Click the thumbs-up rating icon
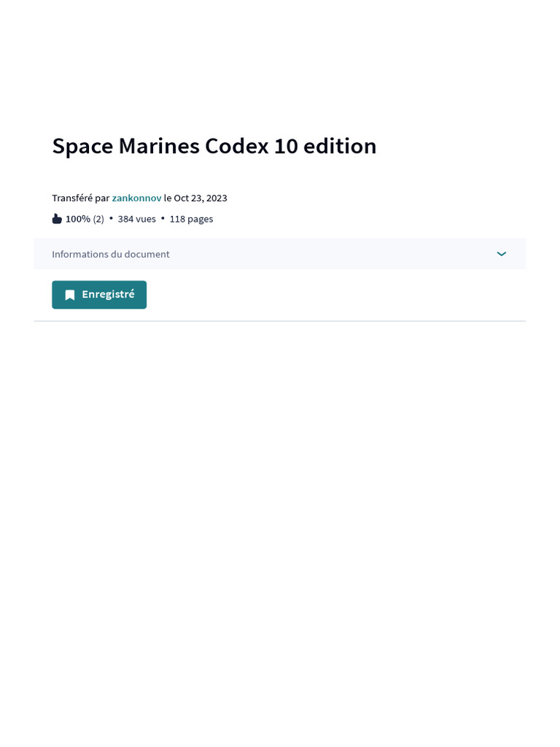The width and height of the screenshot is (560, 747). point(57,219)
